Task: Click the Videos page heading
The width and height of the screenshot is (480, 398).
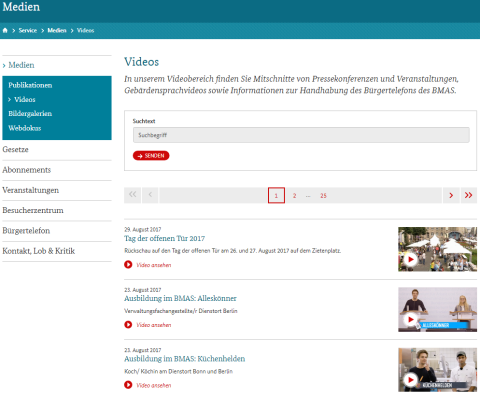Action: pos(142,62)
